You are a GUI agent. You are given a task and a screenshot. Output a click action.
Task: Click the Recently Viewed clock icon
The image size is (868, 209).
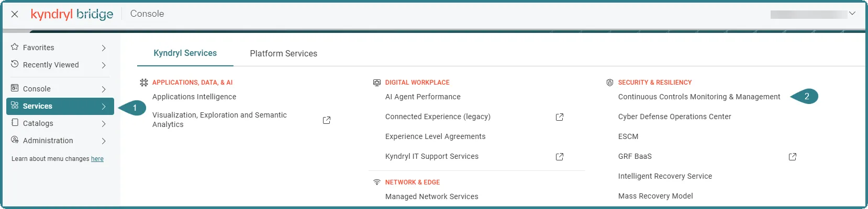(x=15, y=64)
